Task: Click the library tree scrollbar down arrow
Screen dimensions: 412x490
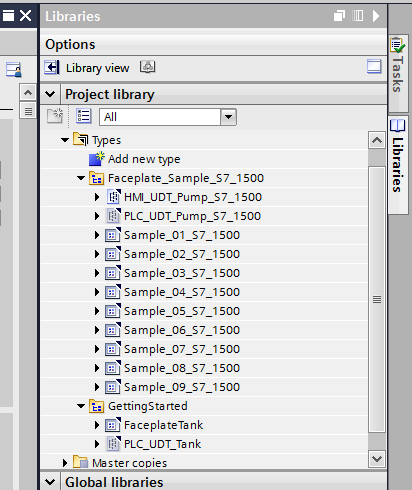Action: click(377, 459)
